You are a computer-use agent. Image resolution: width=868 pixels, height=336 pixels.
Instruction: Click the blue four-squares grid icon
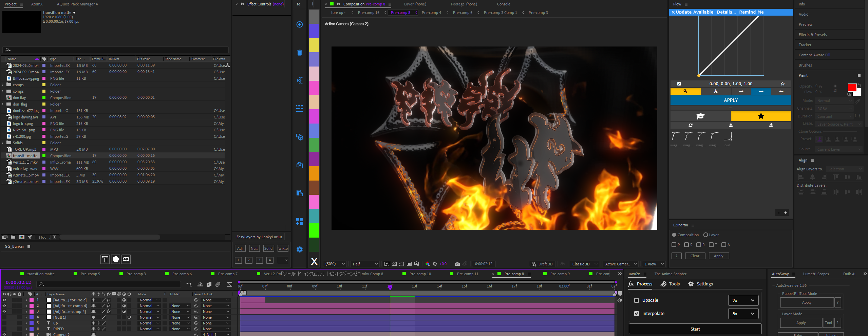click(299, 221)
